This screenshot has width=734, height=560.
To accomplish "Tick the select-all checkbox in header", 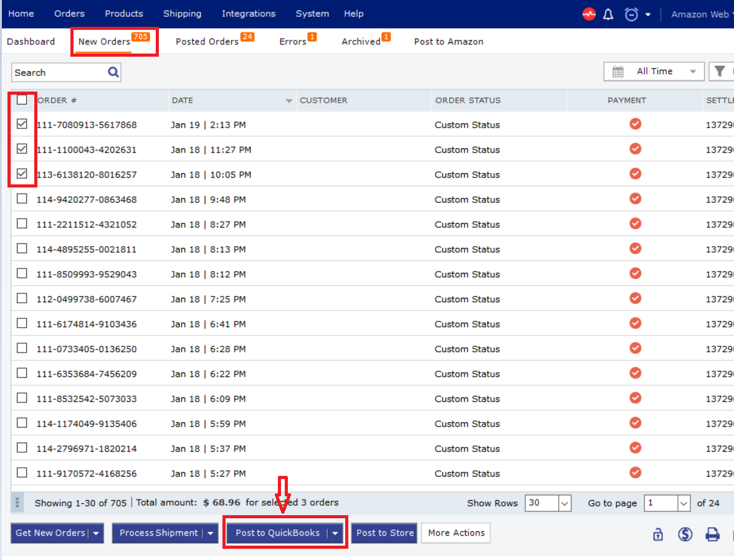I will (x=22, y=100).
